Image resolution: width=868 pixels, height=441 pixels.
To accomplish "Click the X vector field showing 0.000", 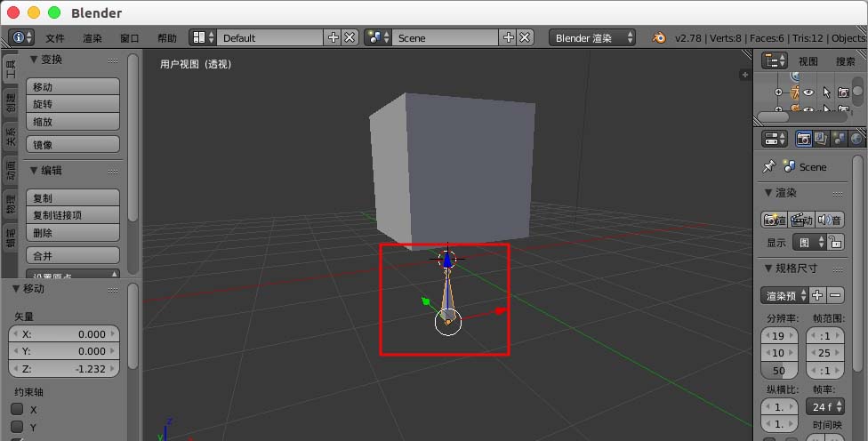I will click(x=64, y=334).
